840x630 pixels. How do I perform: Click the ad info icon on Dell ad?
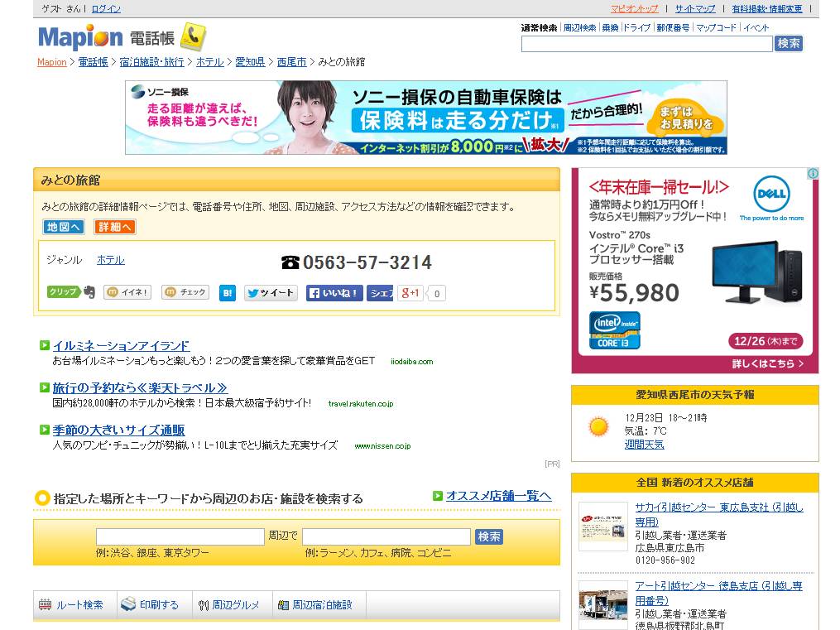click(x=813, y=174)
